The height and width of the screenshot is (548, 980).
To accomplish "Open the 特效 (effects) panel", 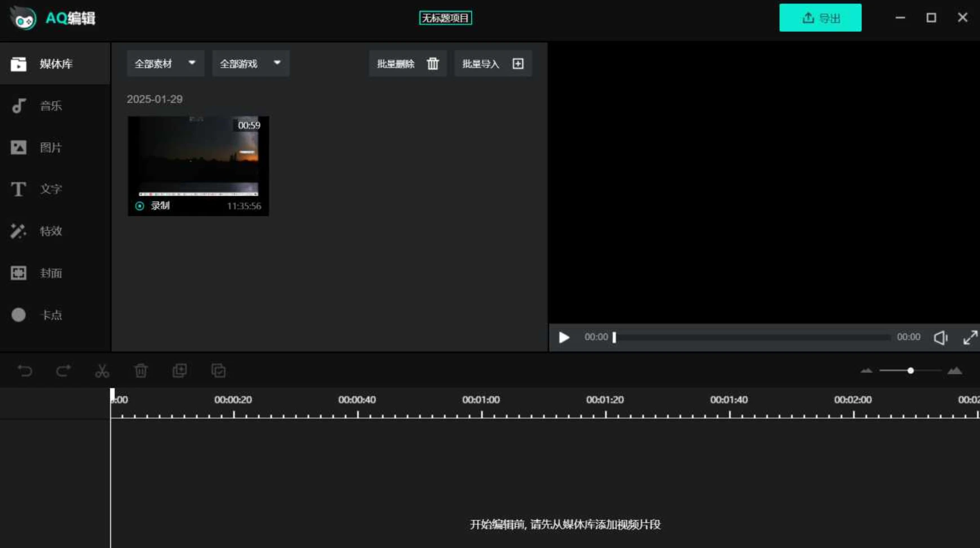I will tap(50, 231).
